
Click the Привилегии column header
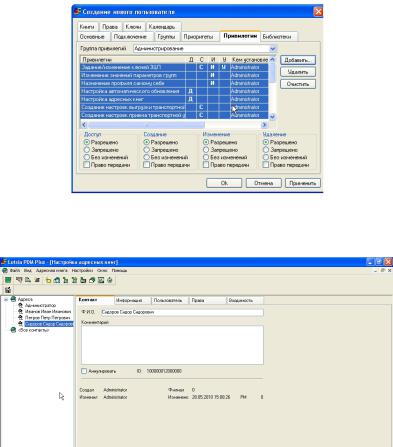coord(133,60)
